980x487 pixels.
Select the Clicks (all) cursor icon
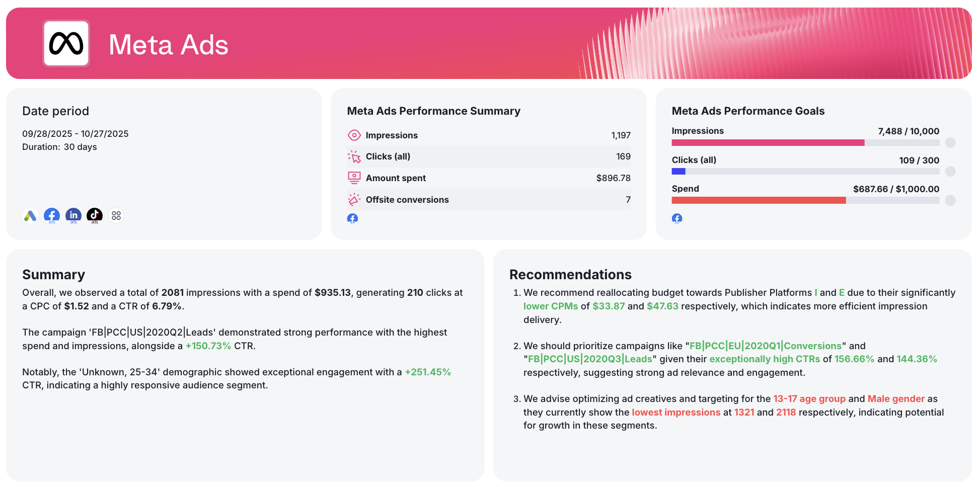point(354,156)
